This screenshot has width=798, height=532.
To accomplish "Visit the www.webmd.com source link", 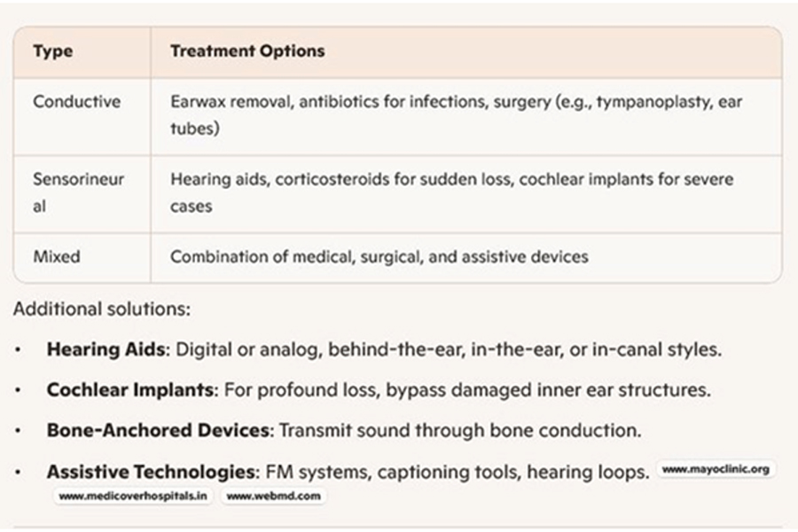I will click(272, 497).
